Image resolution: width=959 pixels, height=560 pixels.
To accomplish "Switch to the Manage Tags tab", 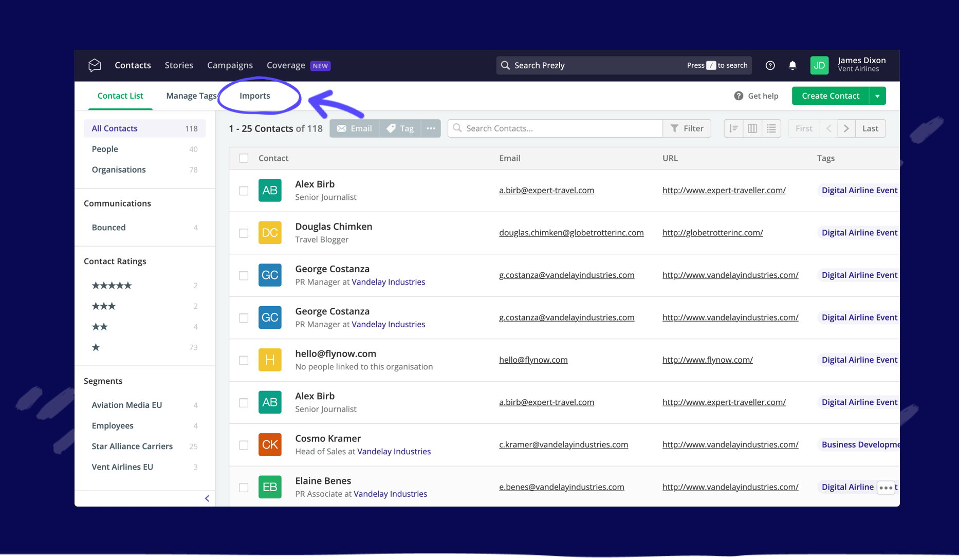I will 191,96.
